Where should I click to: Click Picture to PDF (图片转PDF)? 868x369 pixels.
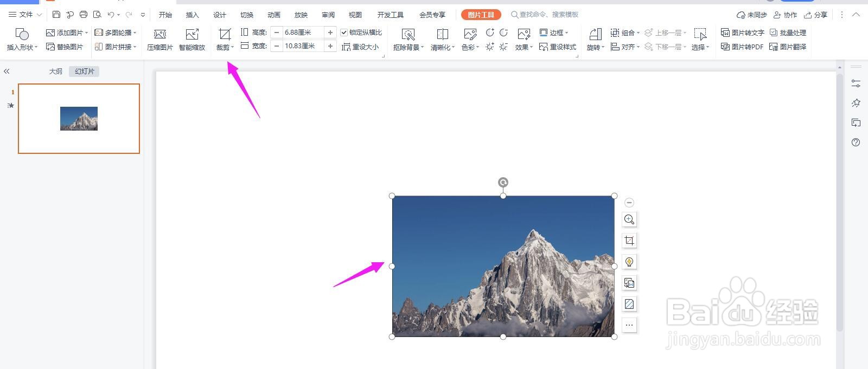click(x=742, y=47)
